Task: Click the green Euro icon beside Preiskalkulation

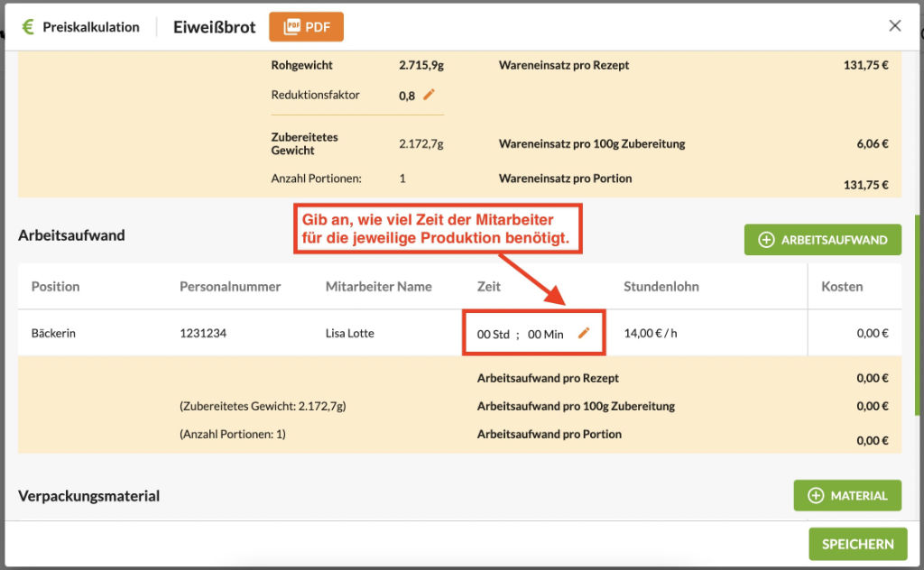Action: coord(27,27)
